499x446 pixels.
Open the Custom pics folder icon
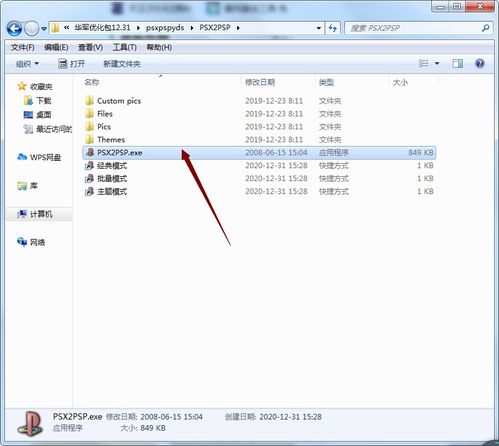pos(89,101)
